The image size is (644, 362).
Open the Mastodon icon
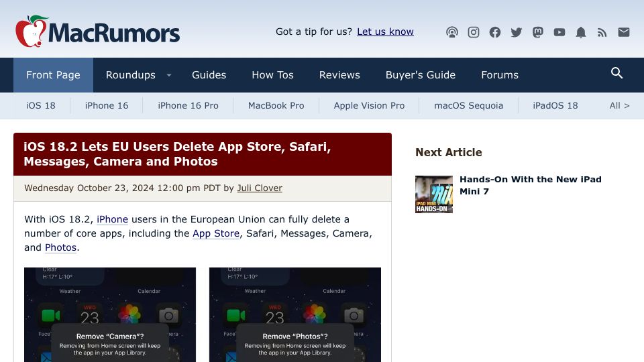pyautogui.click(x=537, y=32)
